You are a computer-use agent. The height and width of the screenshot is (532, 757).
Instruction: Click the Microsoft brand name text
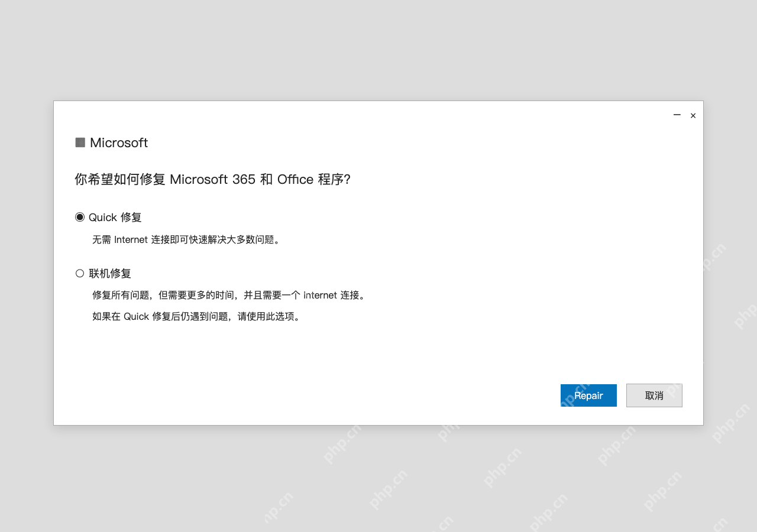pos(119,142)
